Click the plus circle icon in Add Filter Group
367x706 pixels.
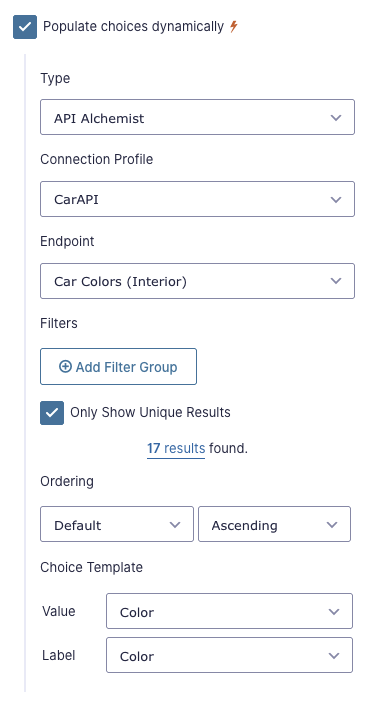point(65,367)
